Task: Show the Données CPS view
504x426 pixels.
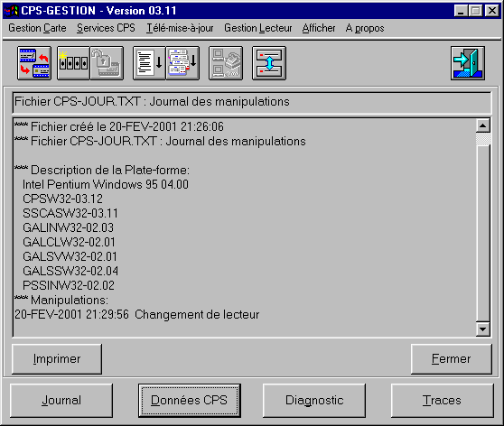Action: 190,401
